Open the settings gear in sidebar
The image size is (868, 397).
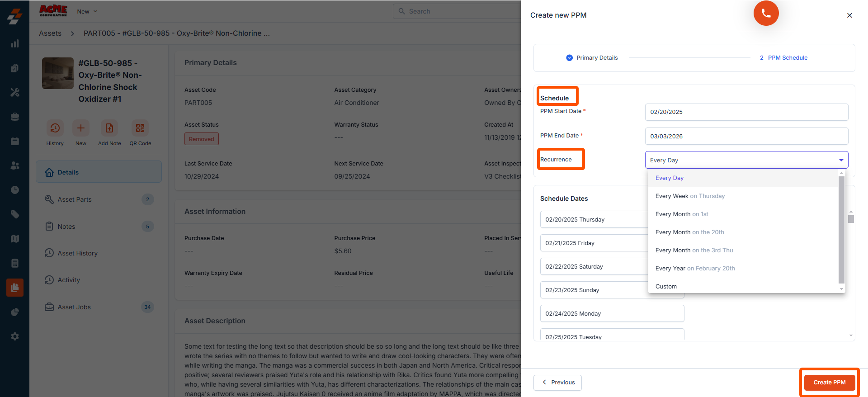15,336
